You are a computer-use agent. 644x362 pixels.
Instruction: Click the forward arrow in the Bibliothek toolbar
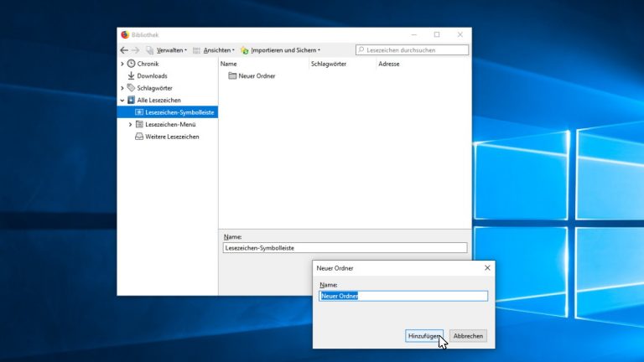click(137, 50)
